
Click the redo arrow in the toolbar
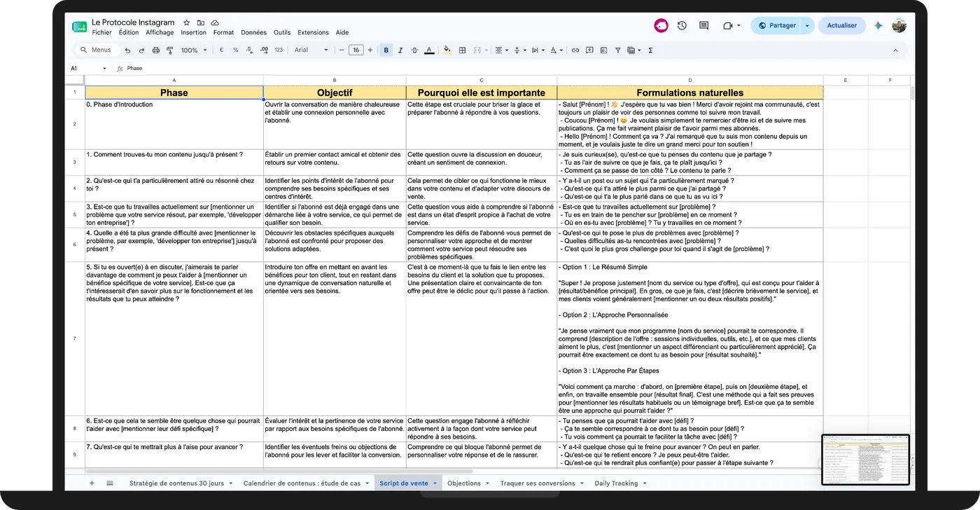[x=141, y=50]
